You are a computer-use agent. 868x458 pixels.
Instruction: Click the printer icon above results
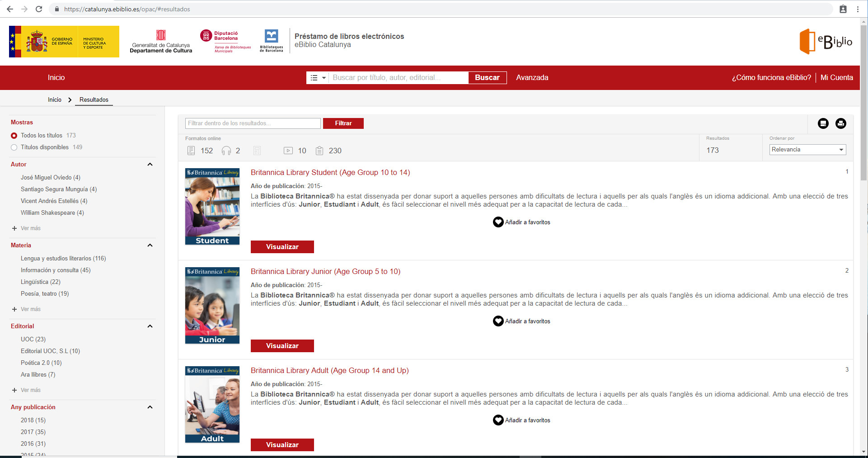click(840, 123)
